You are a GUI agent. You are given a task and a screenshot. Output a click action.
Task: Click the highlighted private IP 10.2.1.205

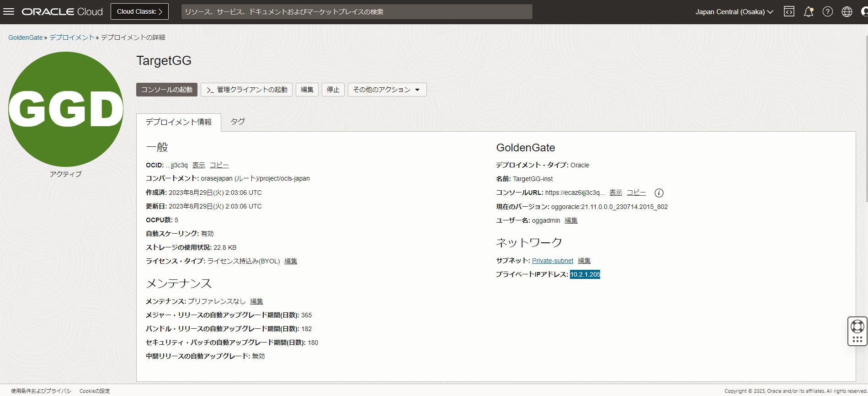(585, 274)
